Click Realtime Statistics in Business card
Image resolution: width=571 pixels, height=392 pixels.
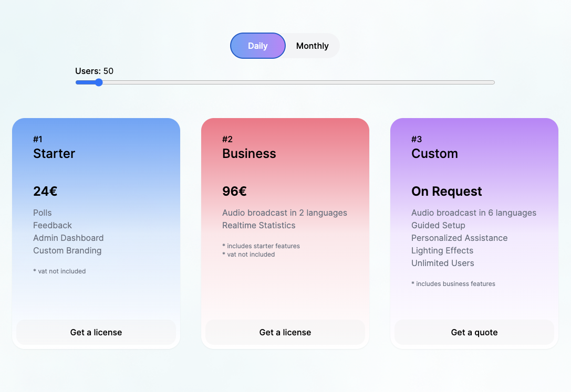259,225
